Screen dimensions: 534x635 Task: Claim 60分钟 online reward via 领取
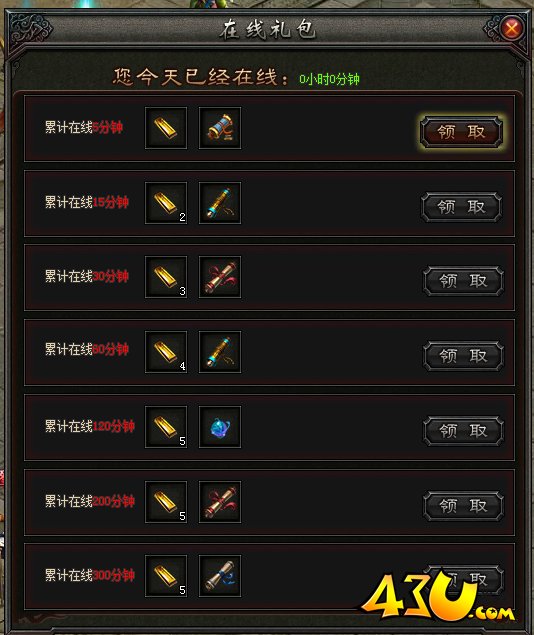tap(464, 356)
